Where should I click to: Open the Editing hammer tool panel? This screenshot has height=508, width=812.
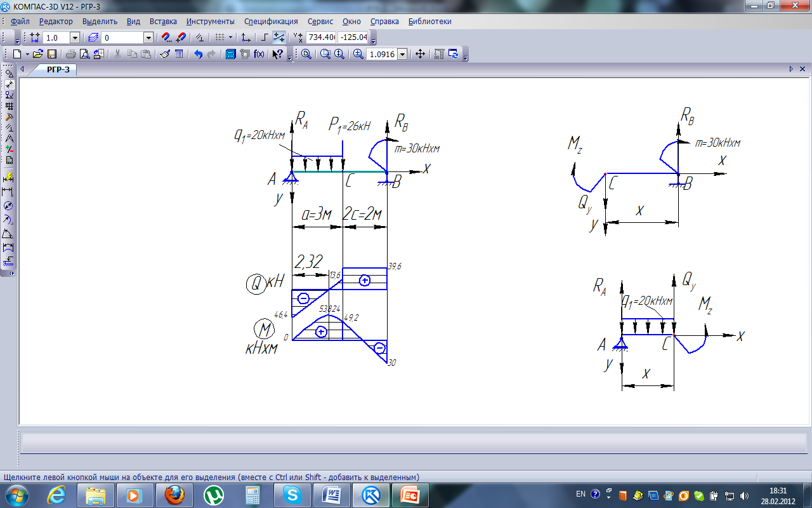(x=10, y=117)
